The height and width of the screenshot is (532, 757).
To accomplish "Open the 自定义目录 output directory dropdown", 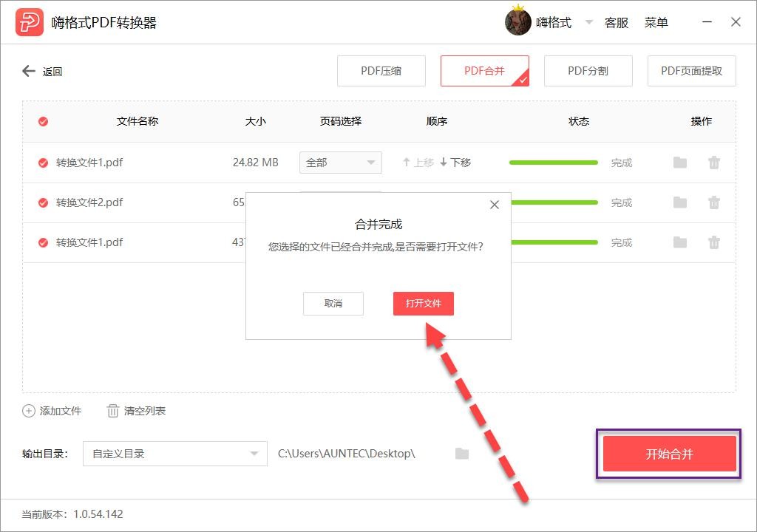I will click(x=174, y=454).
